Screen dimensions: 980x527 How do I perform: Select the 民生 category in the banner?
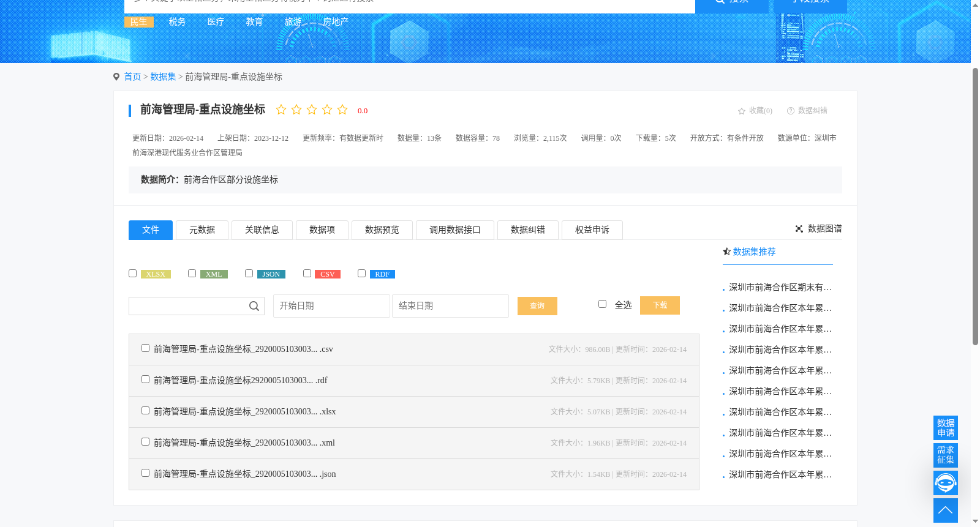pos(139,22)
